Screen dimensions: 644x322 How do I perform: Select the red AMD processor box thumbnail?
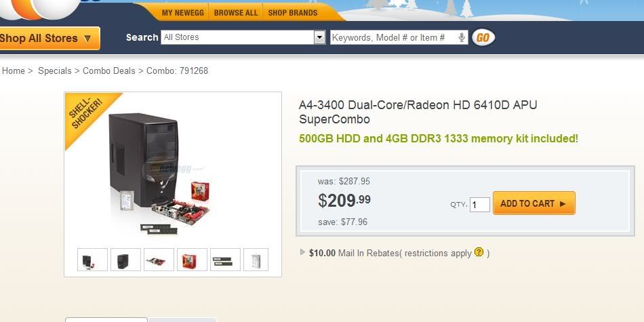[x=193, y=260]
